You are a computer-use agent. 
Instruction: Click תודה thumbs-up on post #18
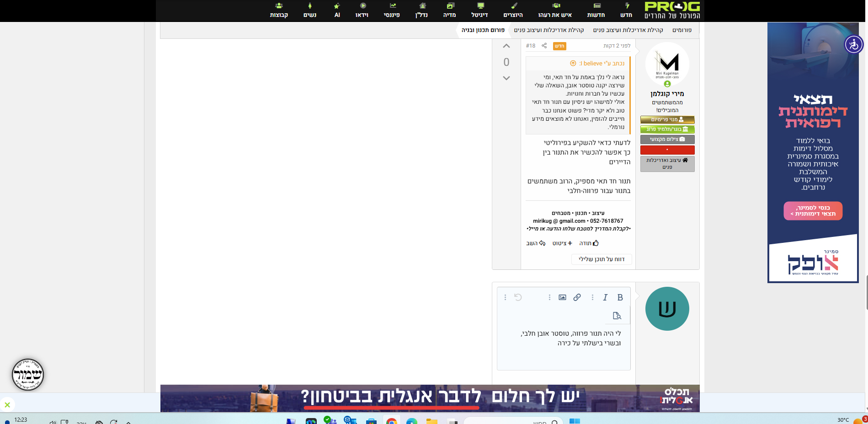pyautogui.click(x=589, y=243)
